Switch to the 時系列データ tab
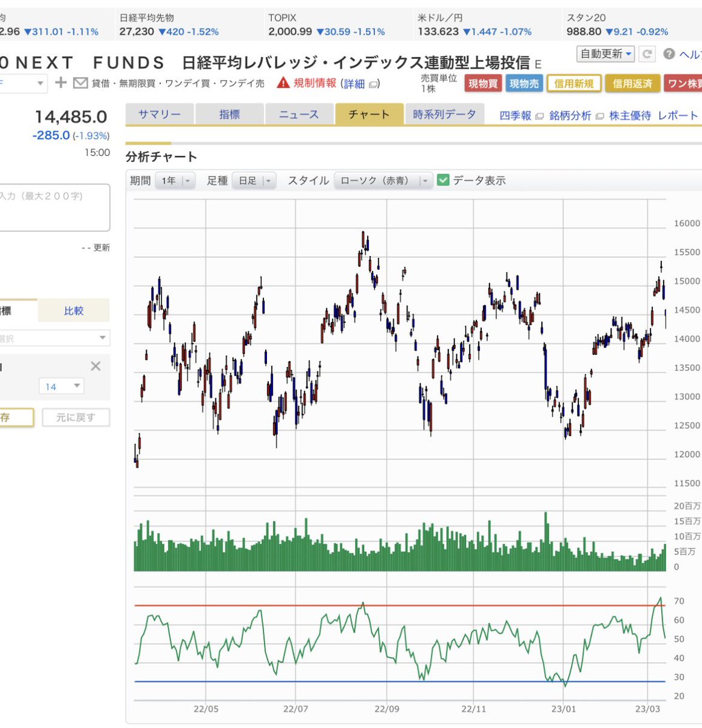 pyautogui.click(x=445, y=114)
